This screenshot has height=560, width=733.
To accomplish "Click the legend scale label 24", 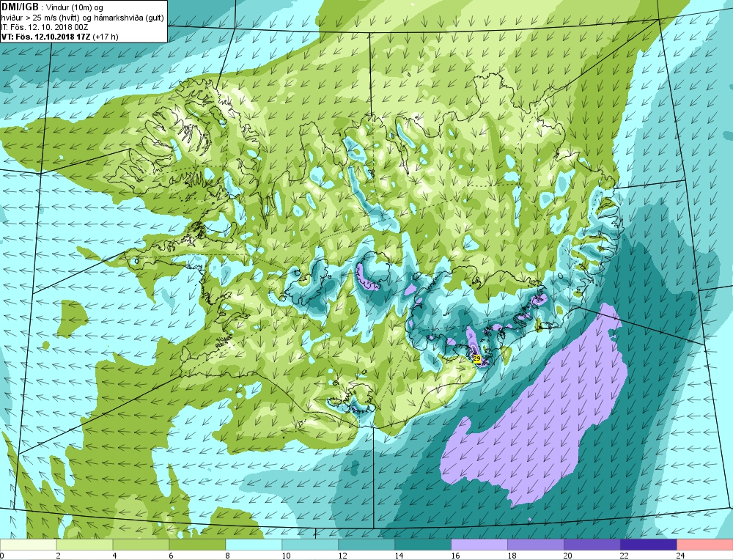I will [x=681, y=556].
